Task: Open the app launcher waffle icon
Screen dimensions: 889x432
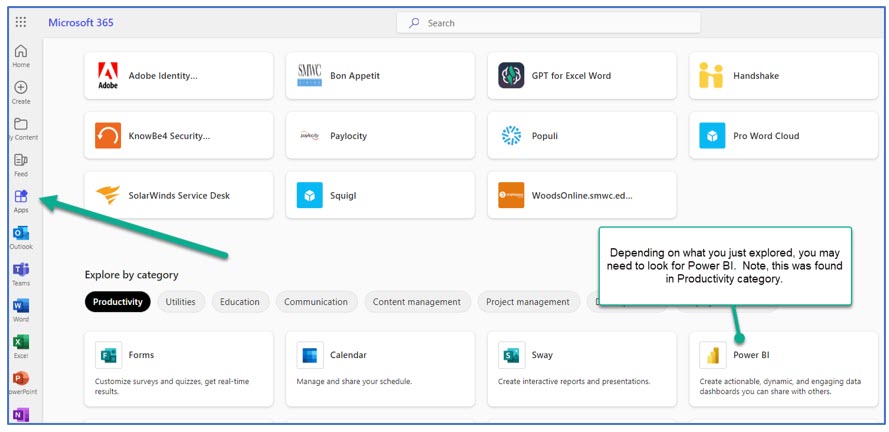Action: tap(21, 22)
